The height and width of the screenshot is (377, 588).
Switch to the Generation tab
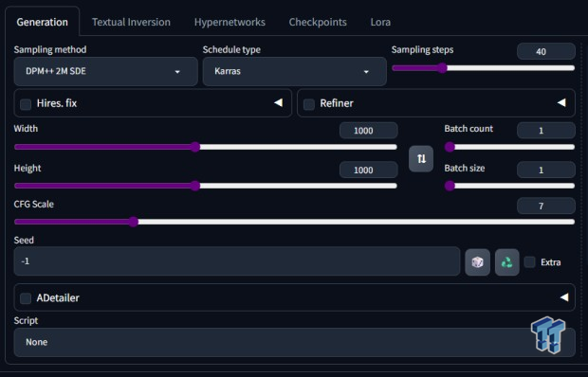42,22
